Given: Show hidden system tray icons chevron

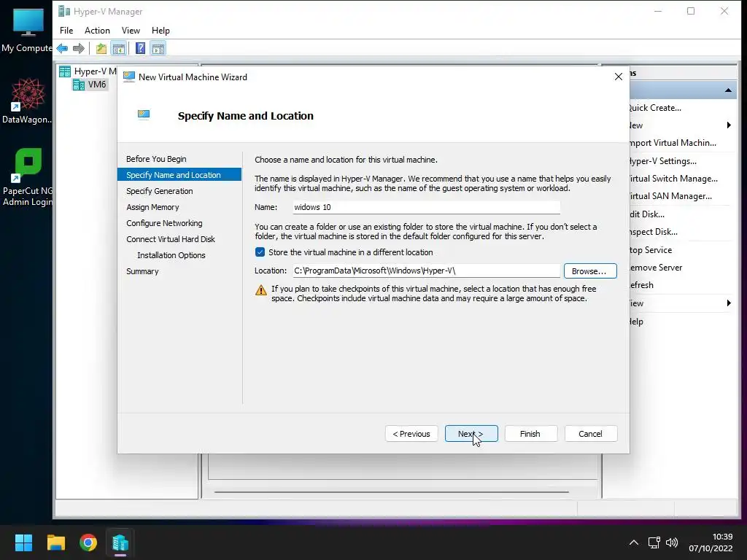Looking at the screenshot, I should [634, 542].
